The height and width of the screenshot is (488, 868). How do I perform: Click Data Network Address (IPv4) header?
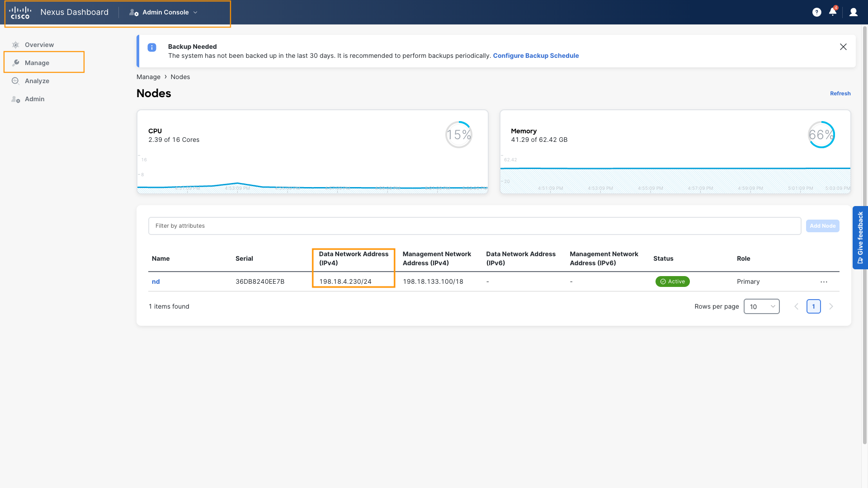coord(354,258)
